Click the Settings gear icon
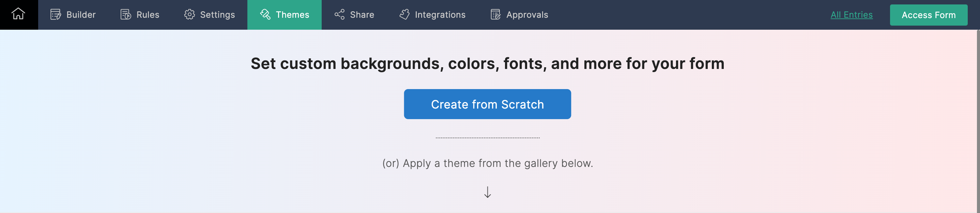 [189, 14]
